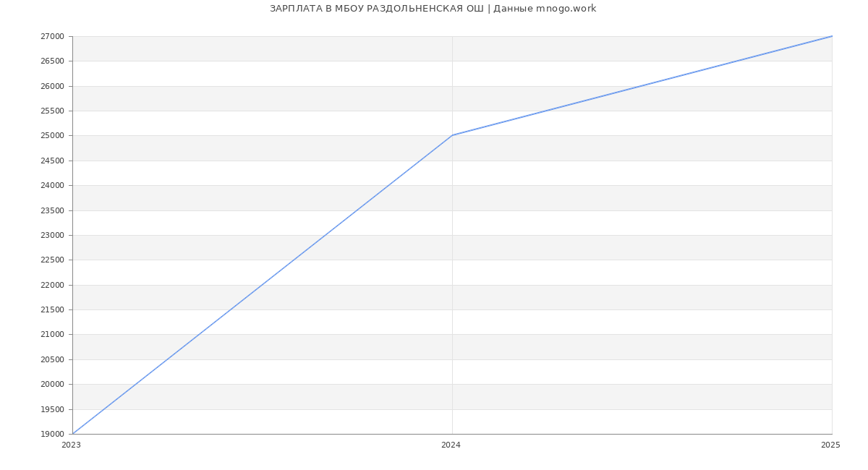868x470 pixels.
Task: Click the 20500 y-axis label
Action: (x=52, y=360)
